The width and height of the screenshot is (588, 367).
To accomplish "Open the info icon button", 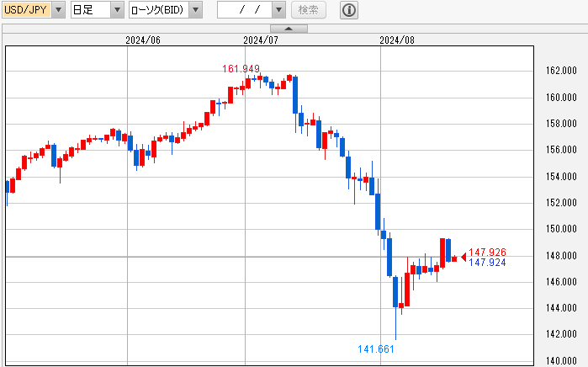I will pyautogui.click(x=349, y=10).
